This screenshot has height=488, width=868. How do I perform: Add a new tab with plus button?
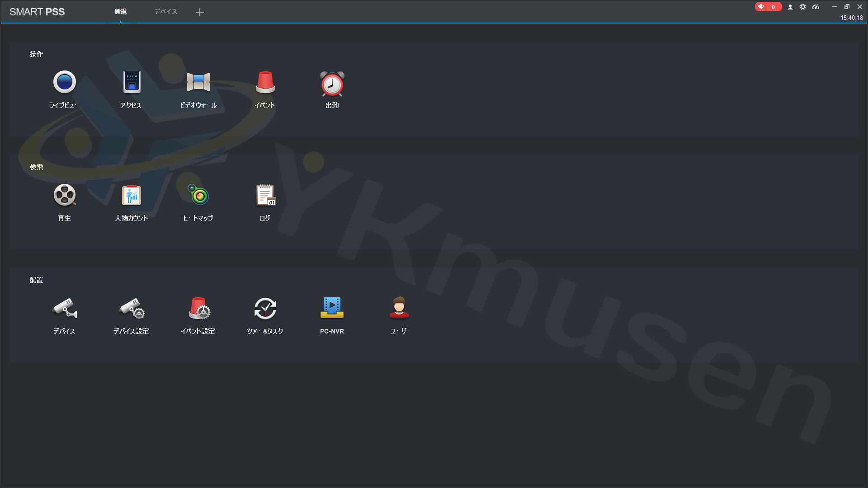pyautogui.click(x=200, y=12)
